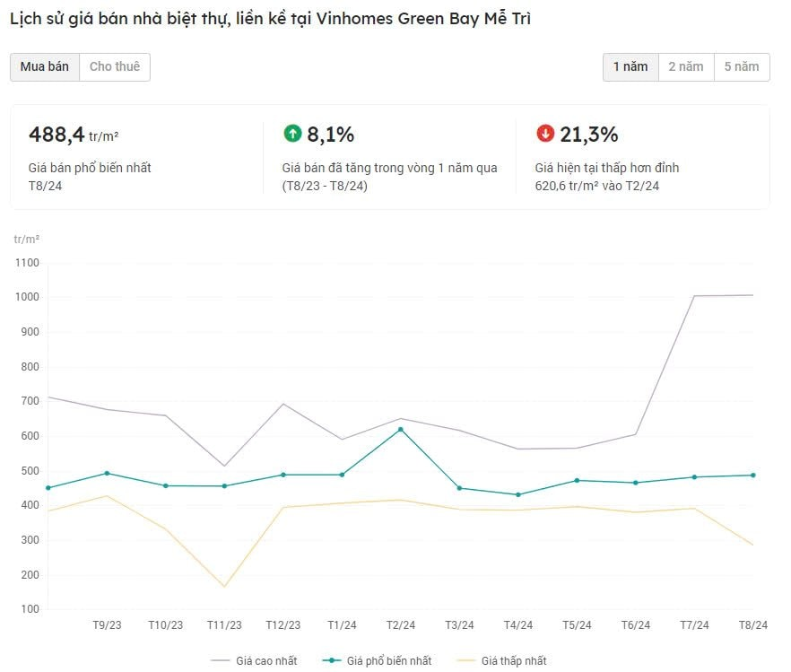This screenshot has width=791, height=672.
Task: Select the 1 năm time range
Action: click(630, 67)
